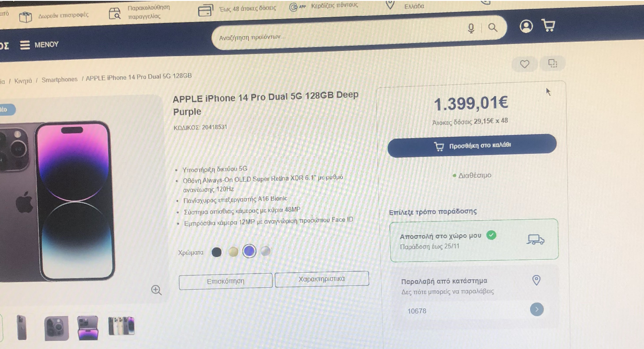The image size is (644, 349).
Task: Click store location pin icon
Action: pos(536,280)
